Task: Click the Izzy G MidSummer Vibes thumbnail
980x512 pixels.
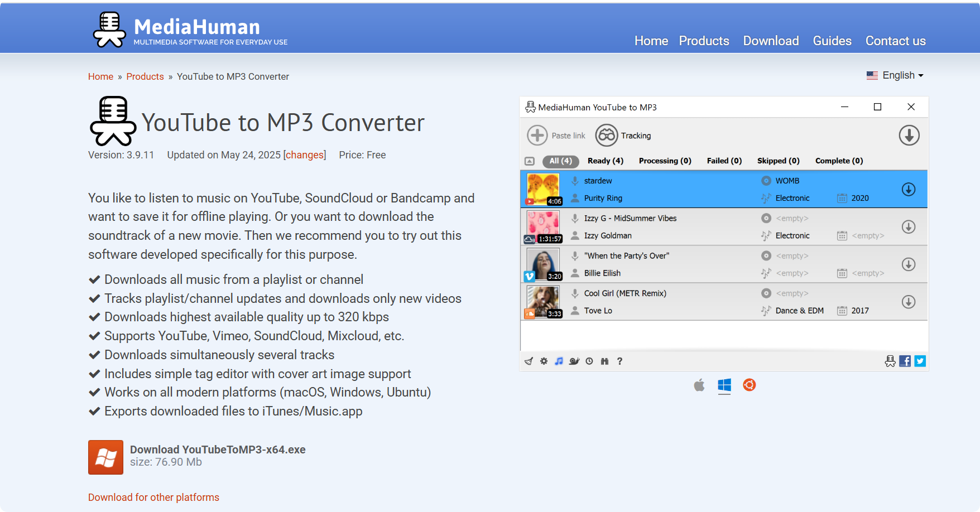Action: tap(543, 226)
